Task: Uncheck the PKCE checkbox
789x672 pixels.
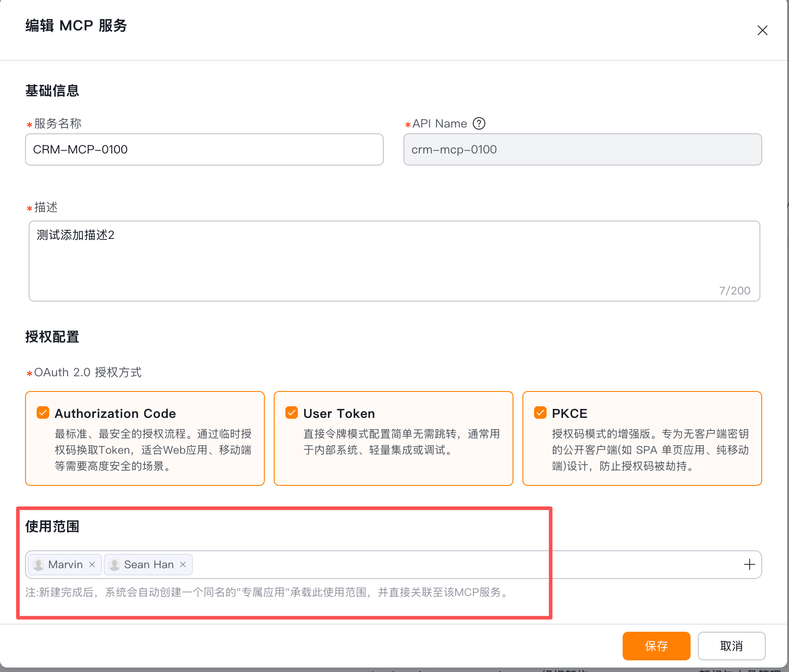Action: point(540,413)
